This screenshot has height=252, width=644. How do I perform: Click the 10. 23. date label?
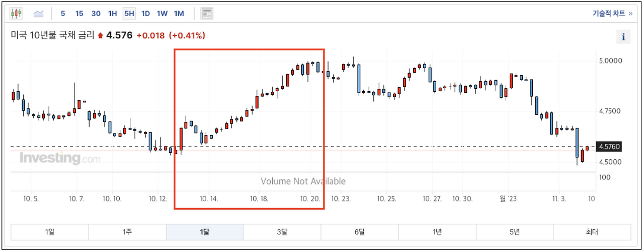[x=341, y=199]
